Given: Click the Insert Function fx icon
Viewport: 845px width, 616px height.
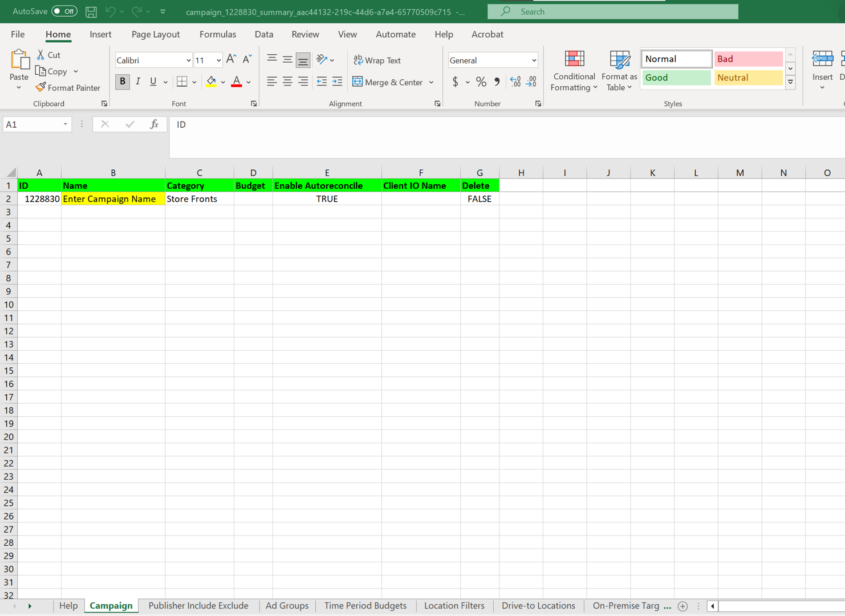Looking at the screenshot, I should tap(154, 124).
